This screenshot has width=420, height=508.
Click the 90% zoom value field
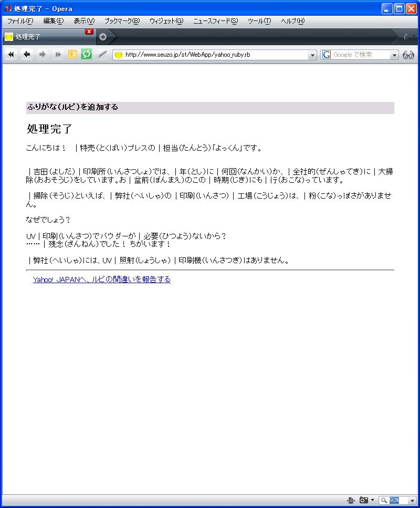397,501
